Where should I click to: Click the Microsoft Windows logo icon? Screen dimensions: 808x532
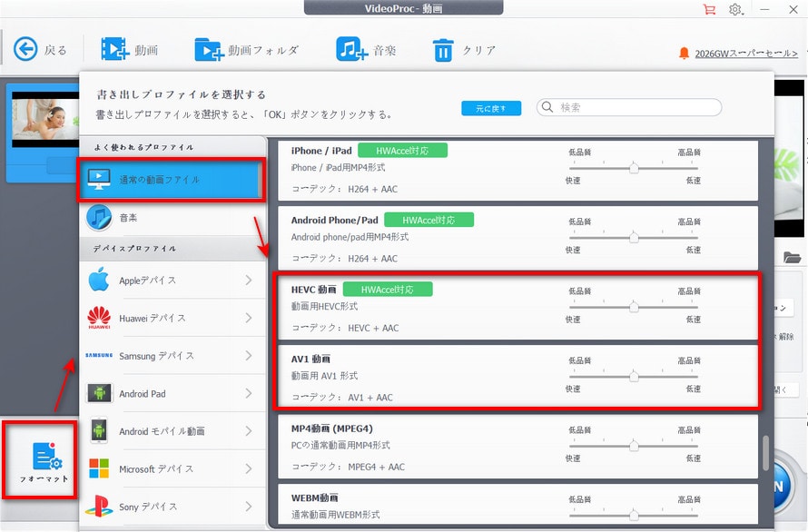click(x=99, y=468)
